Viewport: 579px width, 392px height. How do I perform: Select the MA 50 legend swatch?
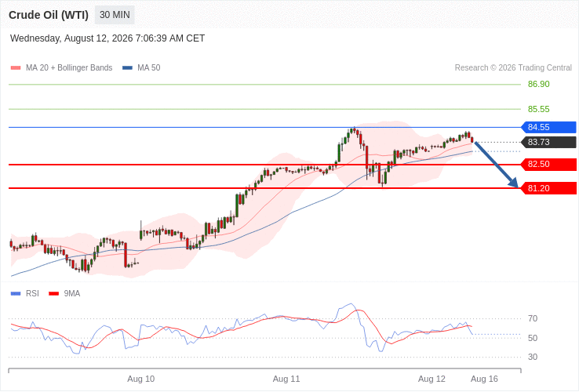click(x=127, y=68)
